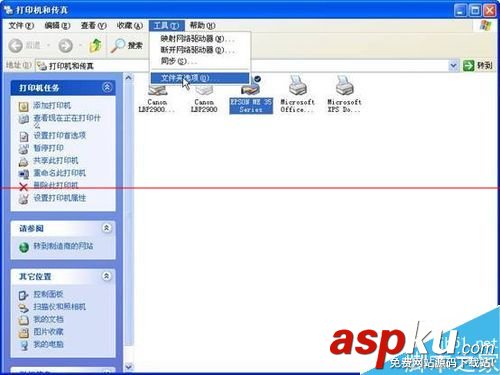This screenshot has width=500, height=375.
Task: Click the My Documents folder icon
Action: coord(24,320)
